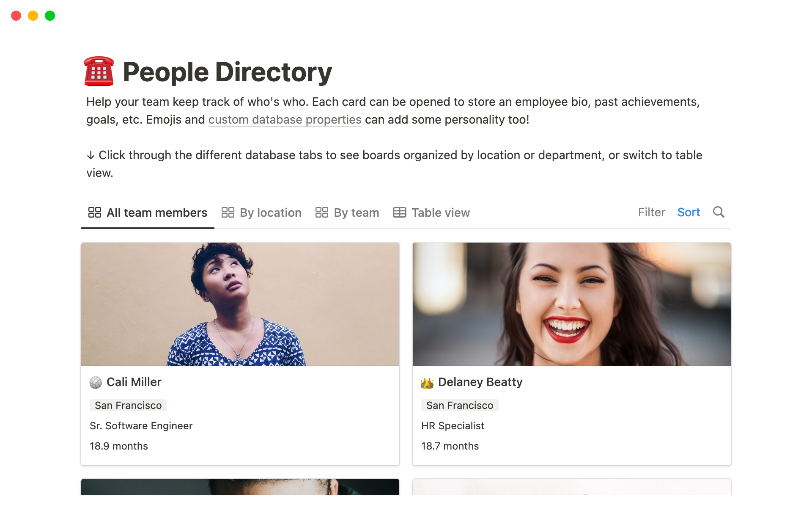Click gallery icon of All team members
The height and width of the screenshot is (508, 812).
coord(94,213)
